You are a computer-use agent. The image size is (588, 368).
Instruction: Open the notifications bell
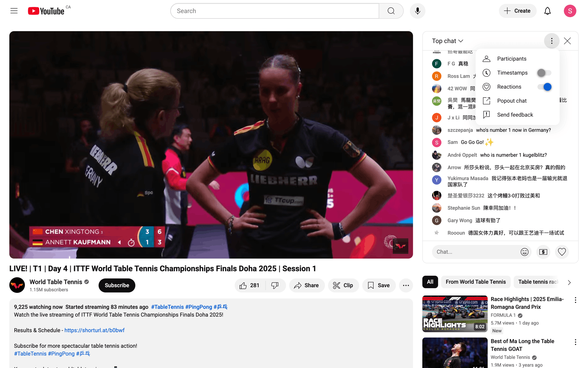(x=547, y=11)
